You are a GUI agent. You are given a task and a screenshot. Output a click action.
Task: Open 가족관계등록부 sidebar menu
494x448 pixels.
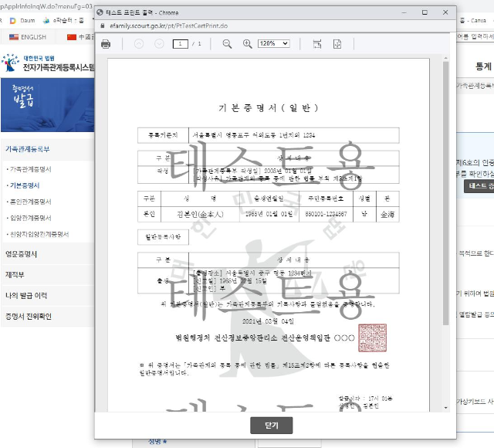(28, 149)
